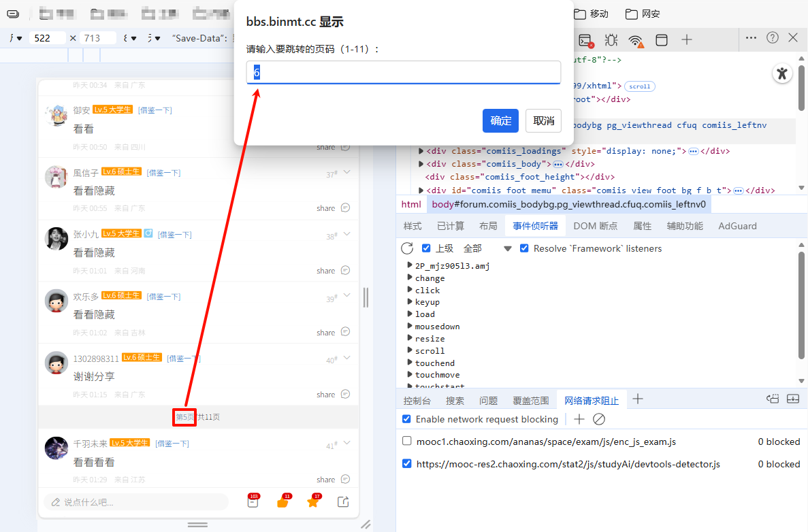808x532 pixels.
Task: Open the DOM 断点 tab
Action: tap(595, 226)
